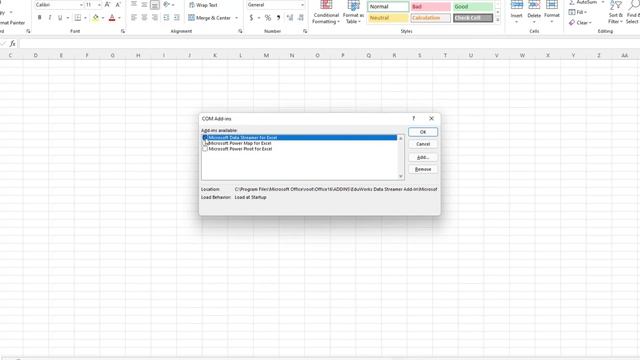Select column M header
The width and height of the screenshot is (640, 360).
tap(266, 55)
